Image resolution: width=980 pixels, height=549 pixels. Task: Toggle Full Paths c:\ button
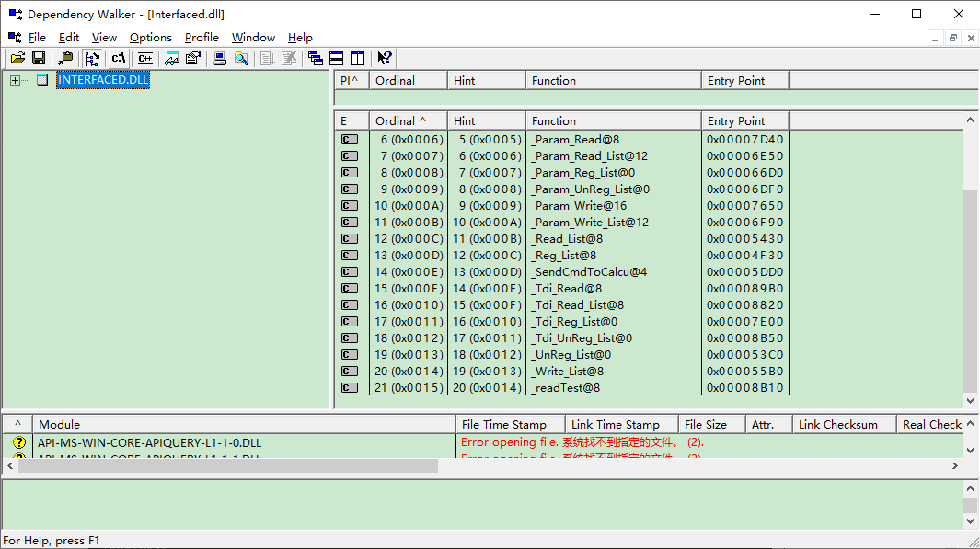click(x=119, y=58)
